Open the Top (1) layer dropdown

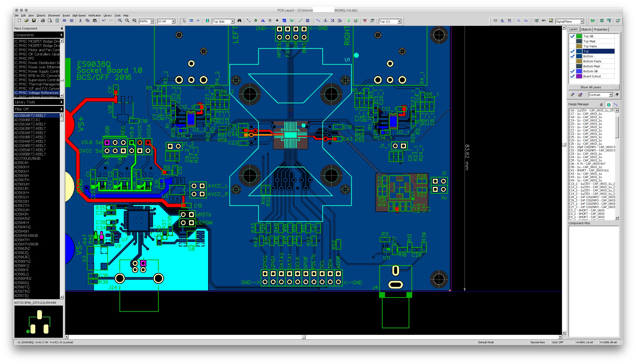[x=400, y=21]
